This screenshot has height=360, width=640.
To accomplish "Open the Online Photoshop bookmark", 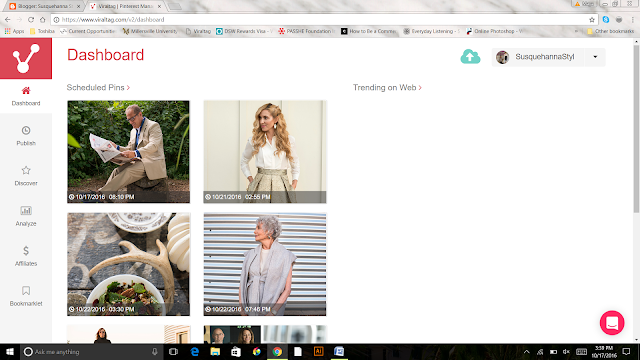I will tap(495, 31).
